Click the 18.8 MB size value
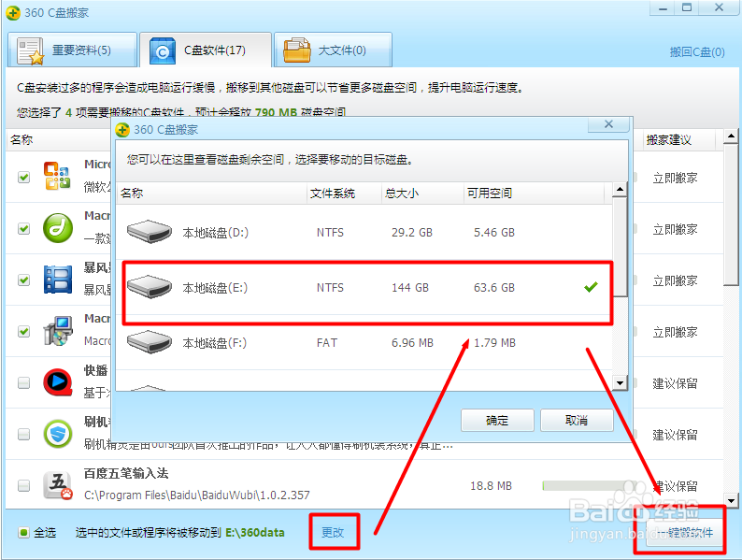 [x=491, y=486]
